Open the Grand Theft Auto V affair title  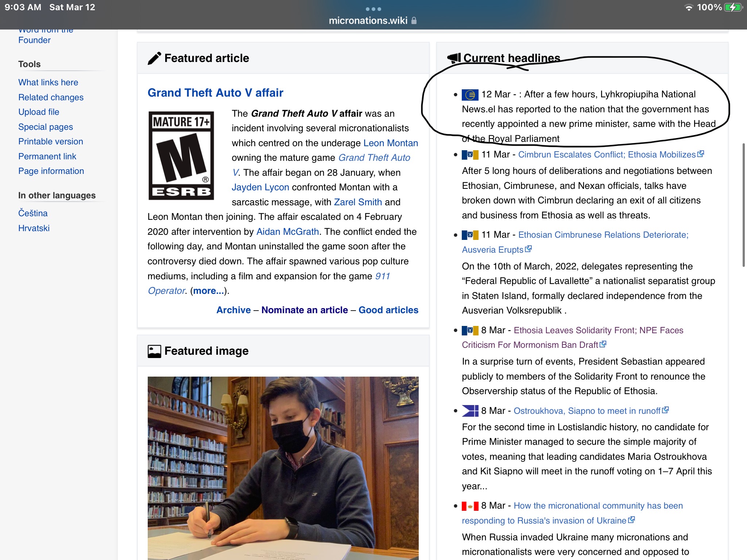(215, 93)
